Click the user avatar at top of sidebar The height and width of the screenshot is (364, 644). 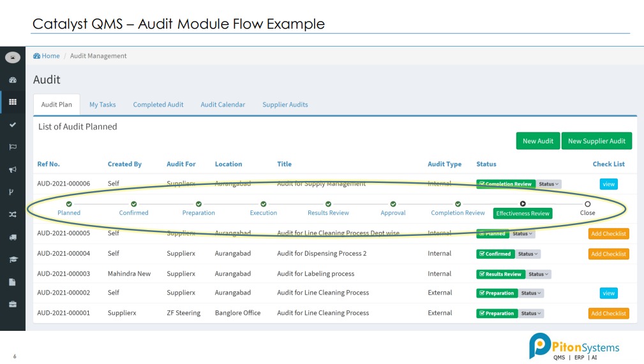pyautogui.click(x=13, y=57)
